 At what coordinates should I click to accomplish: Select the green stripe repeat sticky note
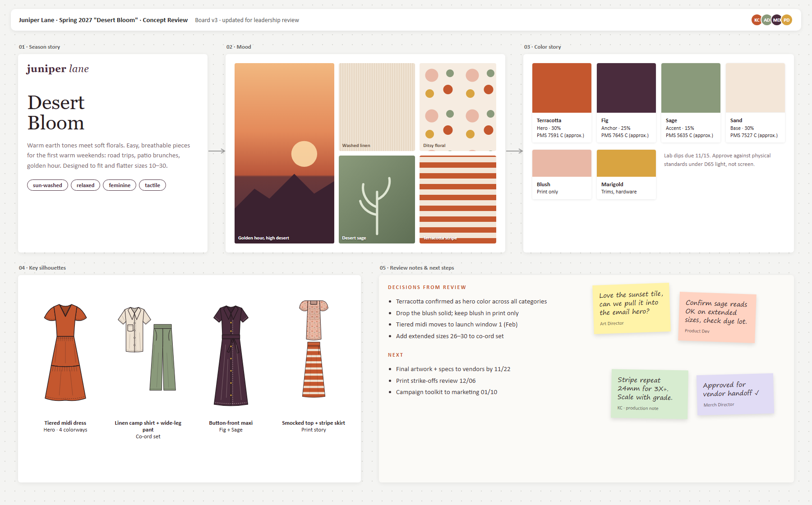[x=650, y=394]
